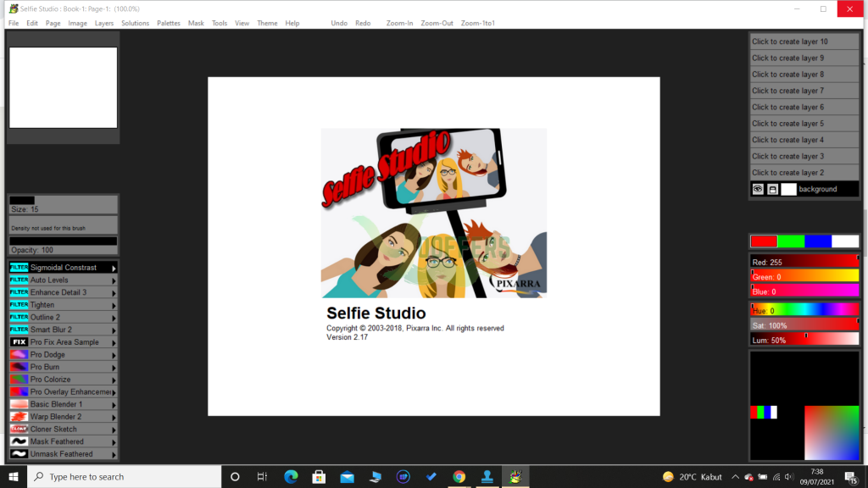Open the File menu
Screen dimensions: 868x488
[x=14, y=23]
